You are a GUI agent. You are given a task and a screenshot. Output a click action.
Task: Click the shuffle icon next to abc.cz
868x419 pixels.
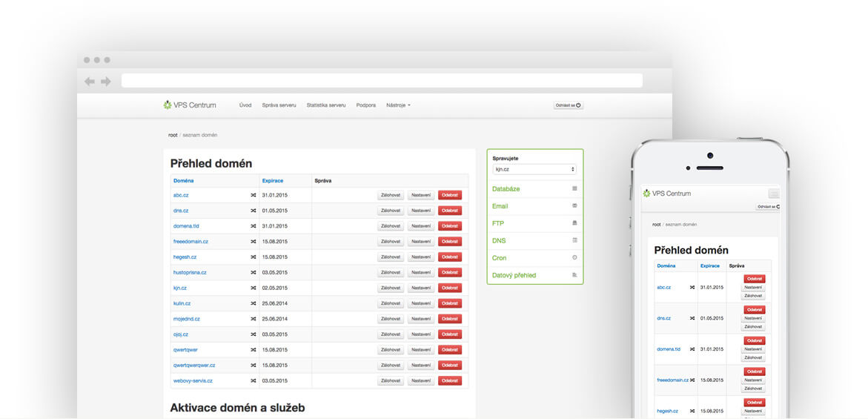pos(253,195)
